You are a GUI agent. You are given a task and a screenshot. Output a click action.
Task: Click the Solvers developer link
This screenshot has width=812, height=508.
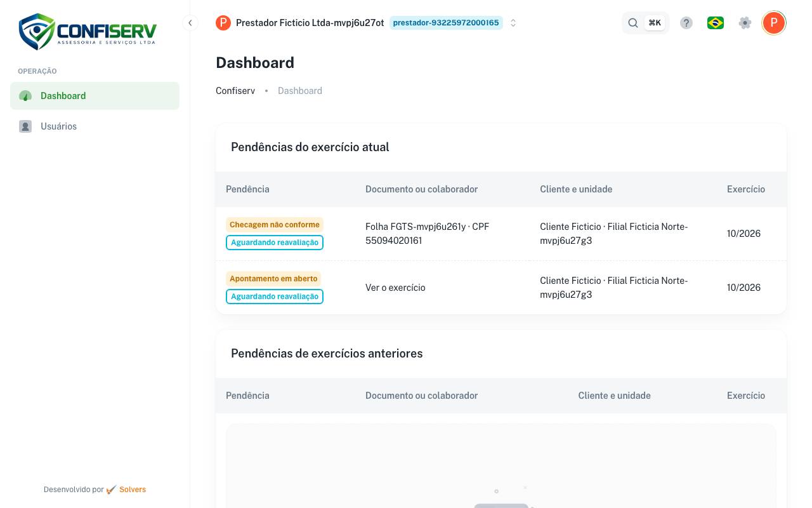click(133, 490)
